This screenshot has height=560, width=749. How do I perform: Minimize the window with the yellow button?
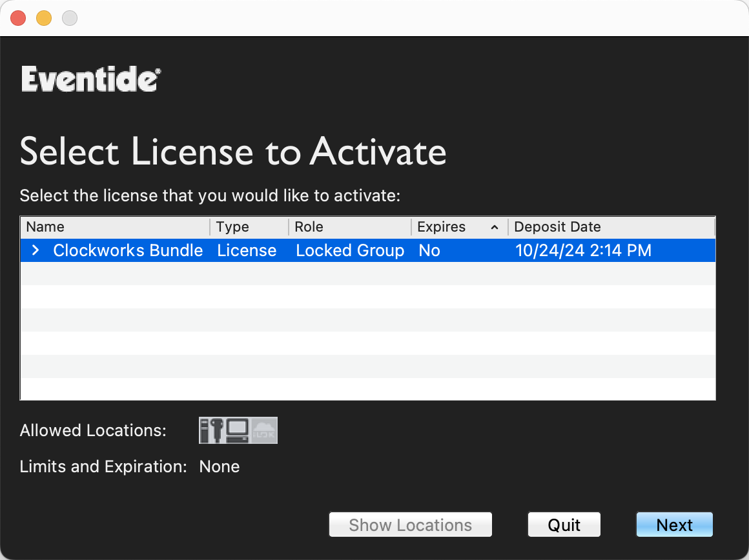[44, 18]
